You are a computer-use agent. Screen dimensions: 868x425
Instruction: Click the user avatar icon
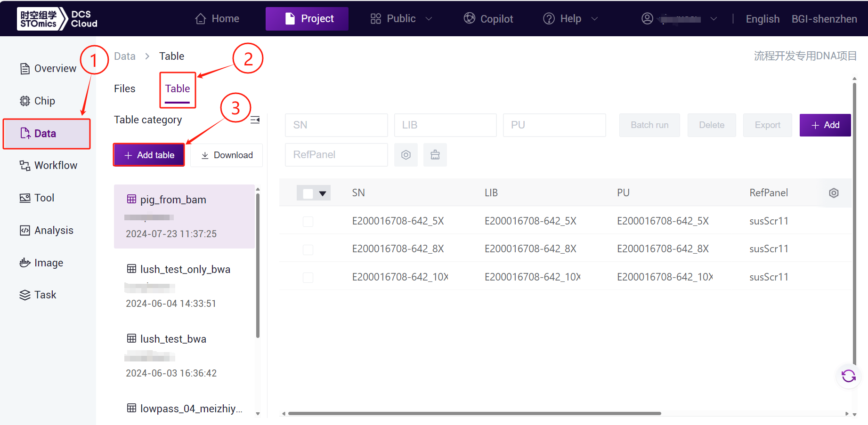point(648,18)
